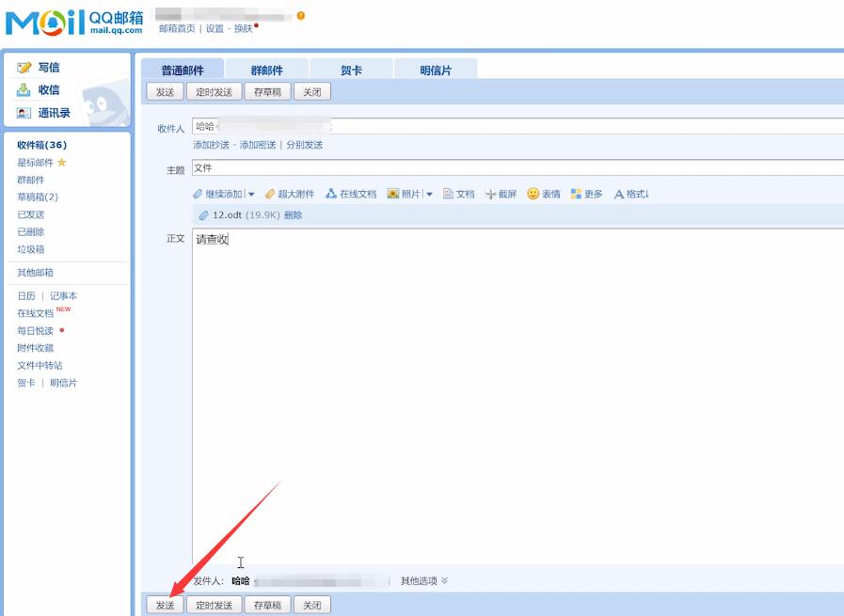Open the 垃圾箱 folder
Screen dimensions: 844x616
(31, 249)
